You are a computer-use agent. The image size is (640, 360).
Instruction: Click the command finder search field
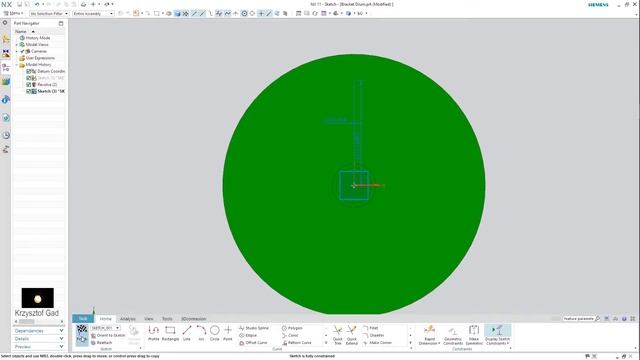(x=579, y=318)
